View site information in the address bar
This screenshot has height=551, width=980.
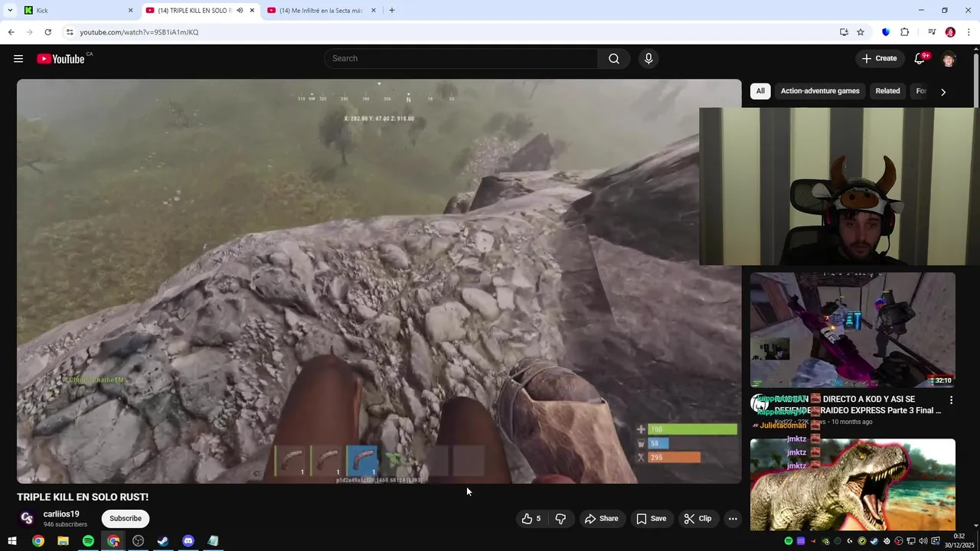click(x=69, y=32)
